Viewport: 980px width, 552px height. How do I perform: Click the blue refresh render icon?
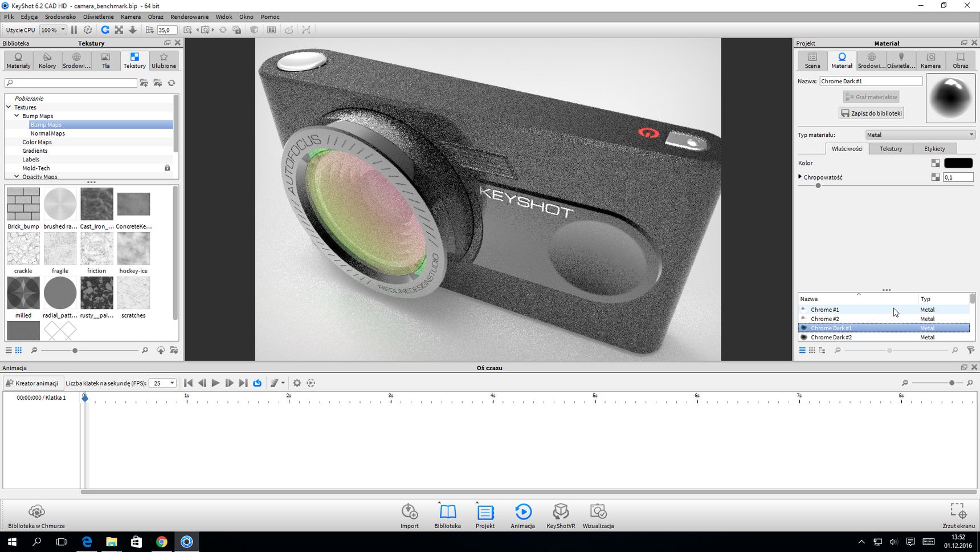pyautogui.click(x=105, y=30)
